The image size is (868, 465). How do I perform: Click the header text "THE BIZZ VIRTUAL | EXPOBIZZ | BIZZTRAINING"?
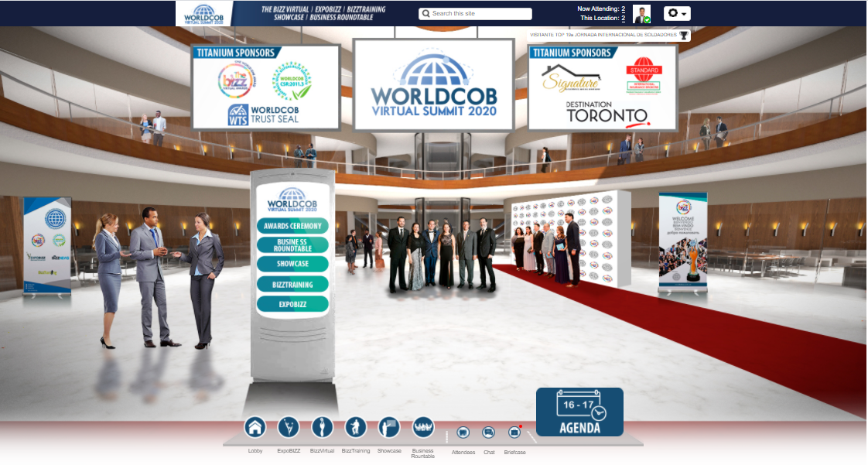(323, 9)
